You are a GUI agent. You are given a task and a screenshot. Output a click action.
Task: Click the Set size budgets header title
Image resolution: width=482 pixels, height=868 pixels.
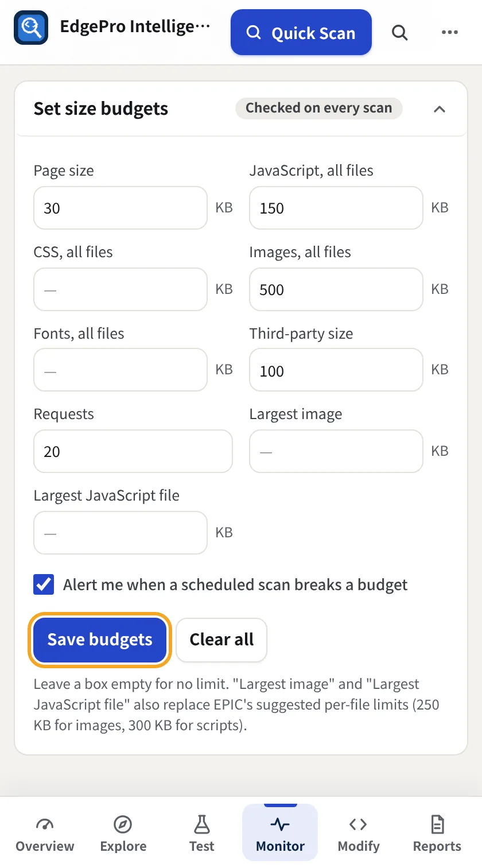101,108
